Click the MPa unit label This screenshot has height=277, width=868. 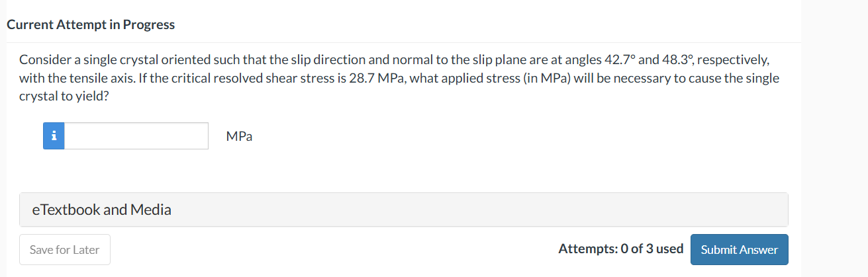coord(239,136)
